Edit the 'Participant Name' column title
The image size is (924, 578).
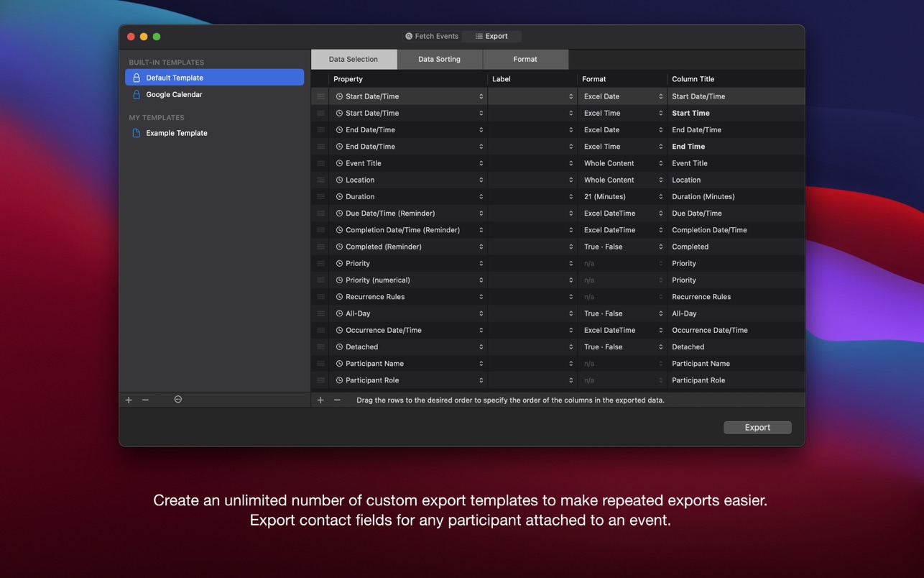(701, 364)
